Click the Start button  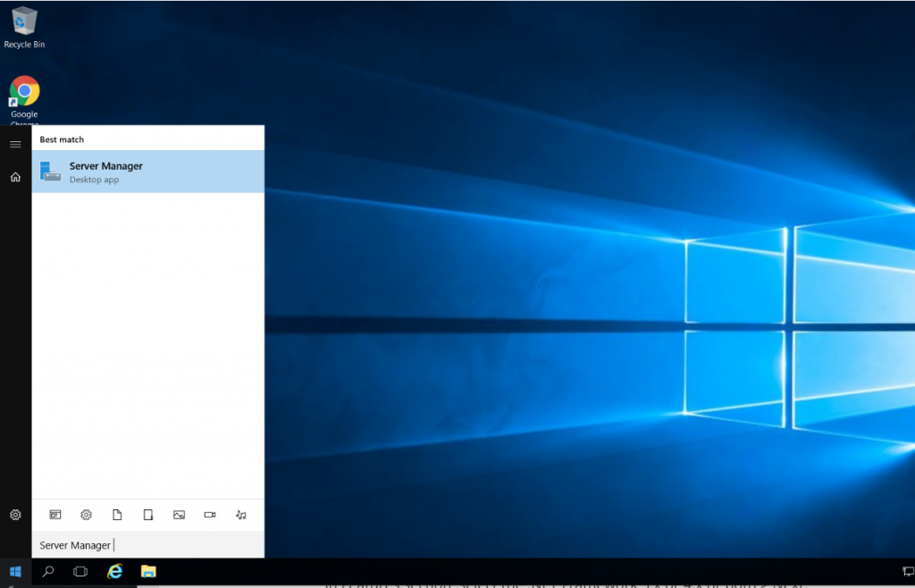(13, 571)
